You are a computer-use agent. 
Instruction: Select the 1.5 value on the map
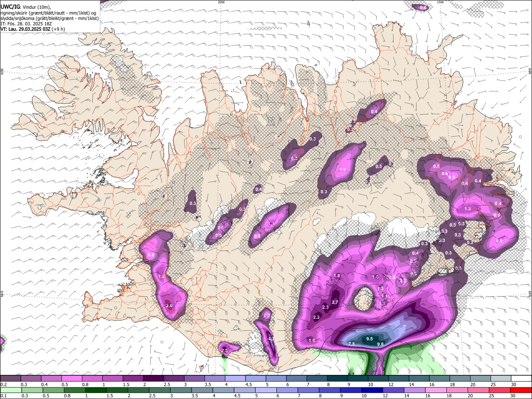[162, 277]
